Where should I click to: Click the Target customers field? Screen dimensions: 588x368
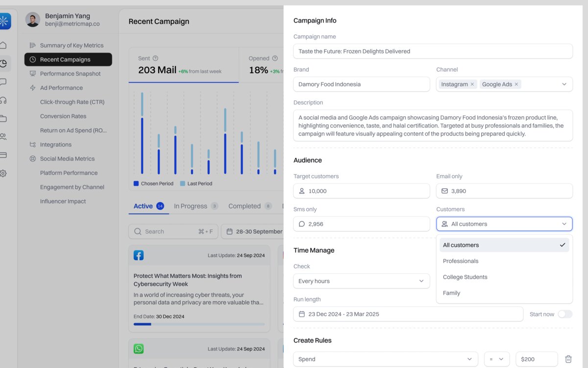point(362,191)
